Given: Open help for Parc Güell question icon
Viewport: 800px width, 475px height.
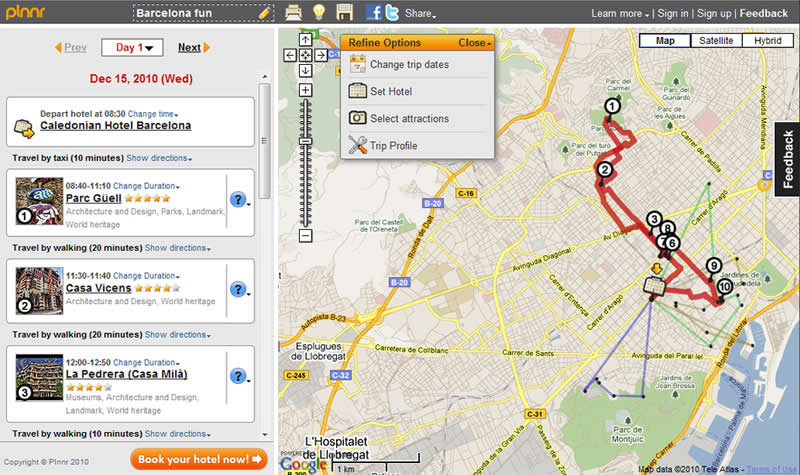Looking at the screenshot, I should [238, 199].
